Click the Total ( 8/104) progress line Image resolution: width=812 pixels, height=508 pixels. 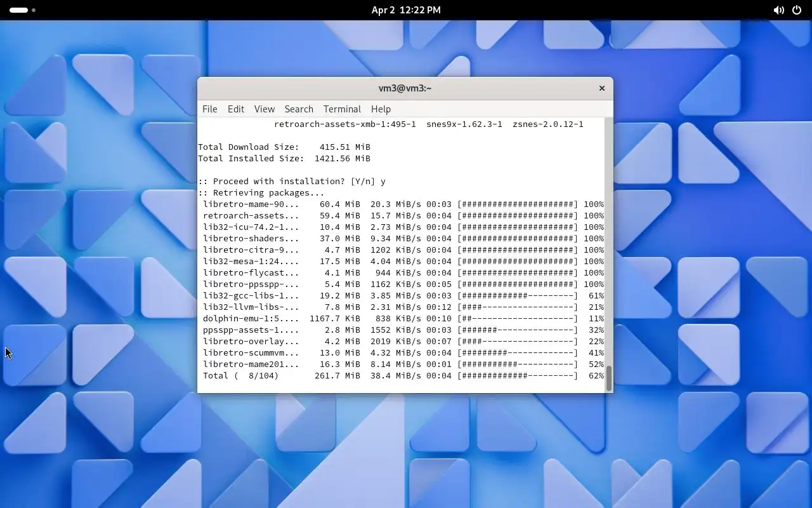point(403,376)
